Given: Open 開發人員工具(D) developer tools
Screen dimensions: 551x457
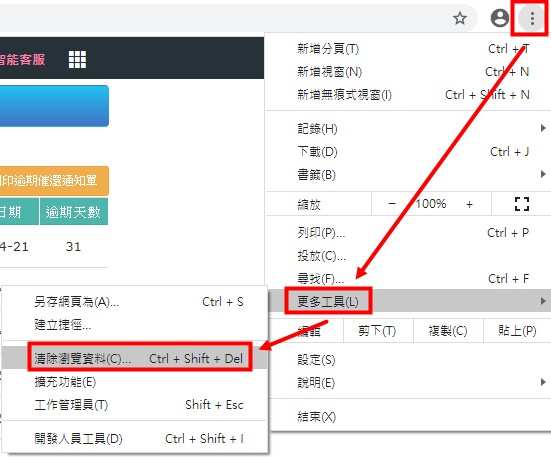Looking at the screenshot, I should 135,438.
